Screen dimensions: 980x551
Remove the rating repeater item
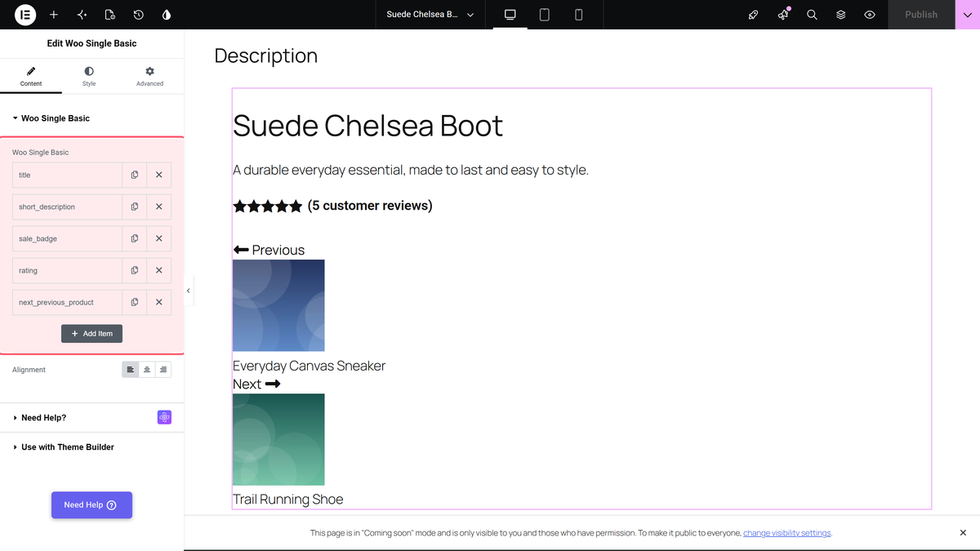click(x=159, y=270)
